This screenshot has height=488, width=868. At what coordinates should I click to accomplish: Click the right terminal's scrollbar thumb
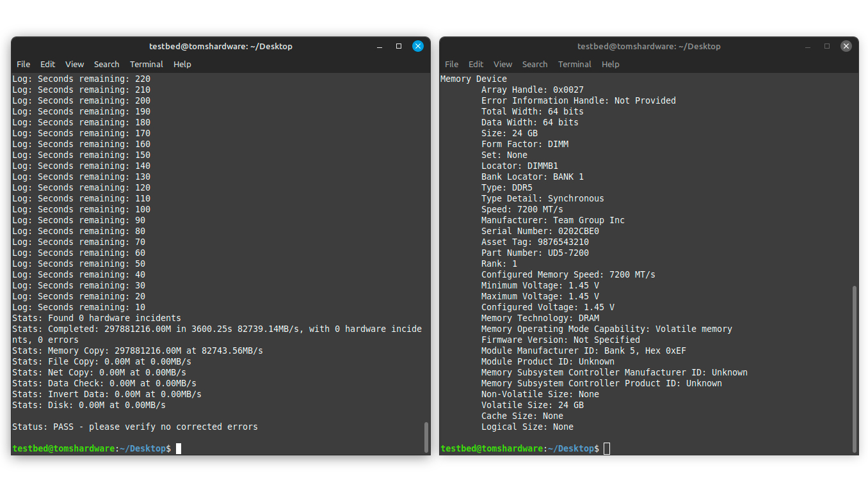point(855,369)
